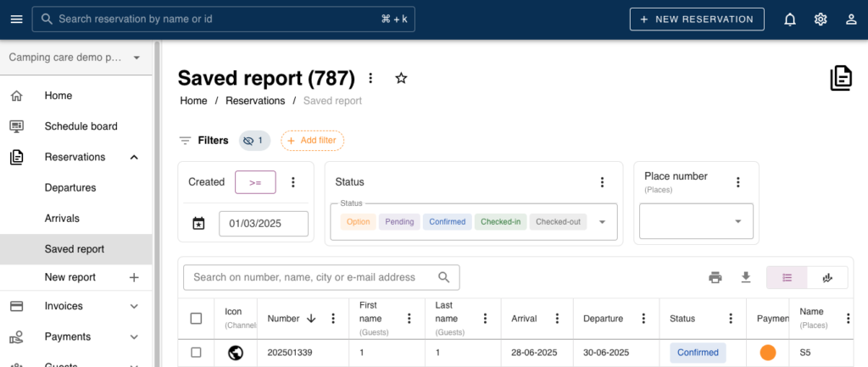Star the saved report as favorite
Image resolution: width=868 pixels, height=367 pixels.
point(401,78)
